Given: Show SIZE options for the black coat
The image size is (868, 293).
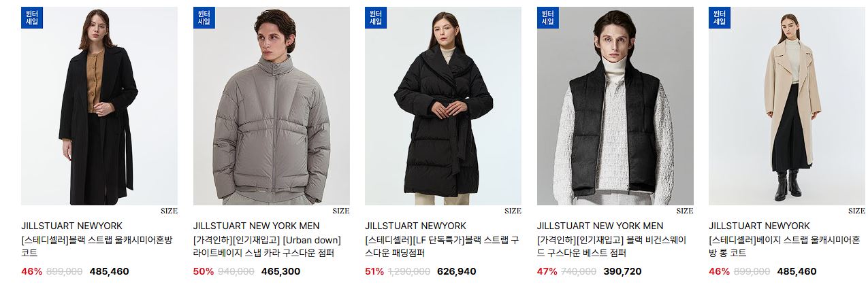Looking at the screenshot, I should click(169, 211).
